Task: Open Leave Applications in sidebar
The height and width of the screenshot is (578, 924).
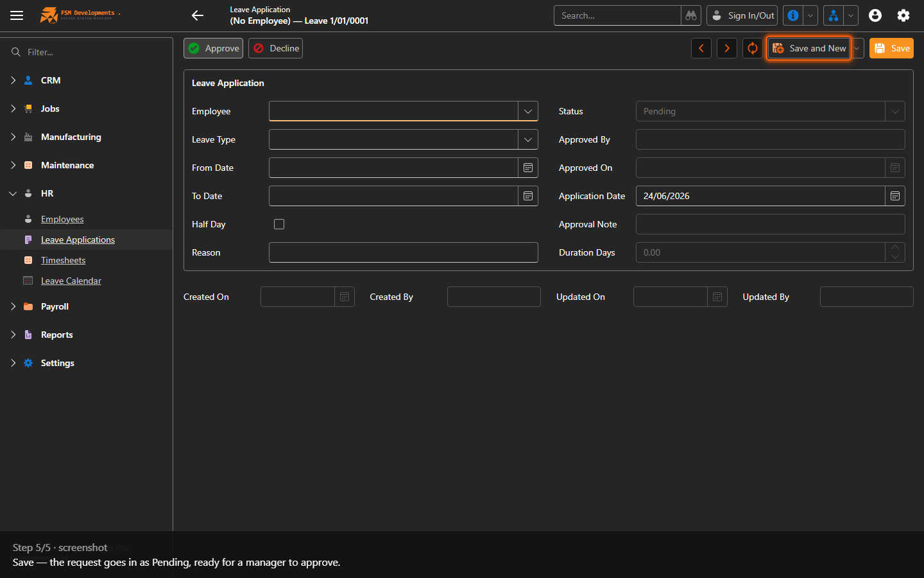Action: pyautogui.click(x=78, y=240)
